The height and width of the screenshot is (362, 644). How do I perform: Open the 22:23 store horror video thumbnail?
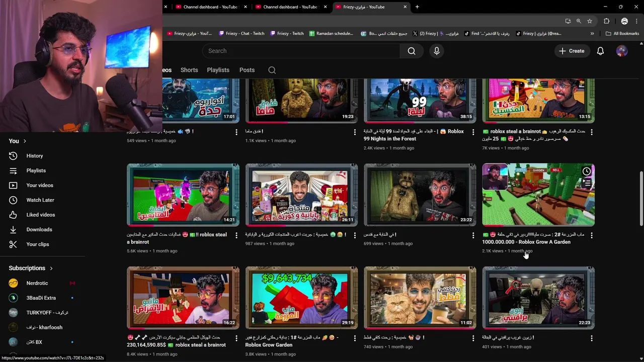coord(538,298)
